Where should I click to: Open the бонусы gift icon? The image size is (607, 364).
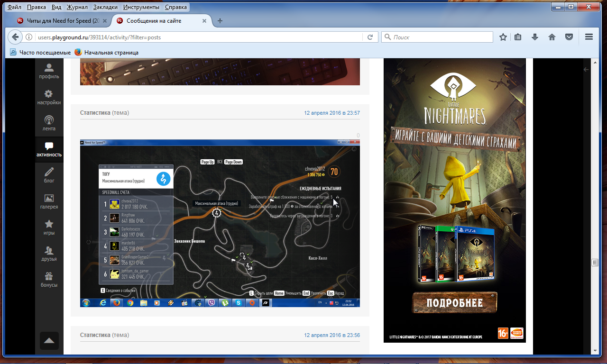(x=49, y=280)
